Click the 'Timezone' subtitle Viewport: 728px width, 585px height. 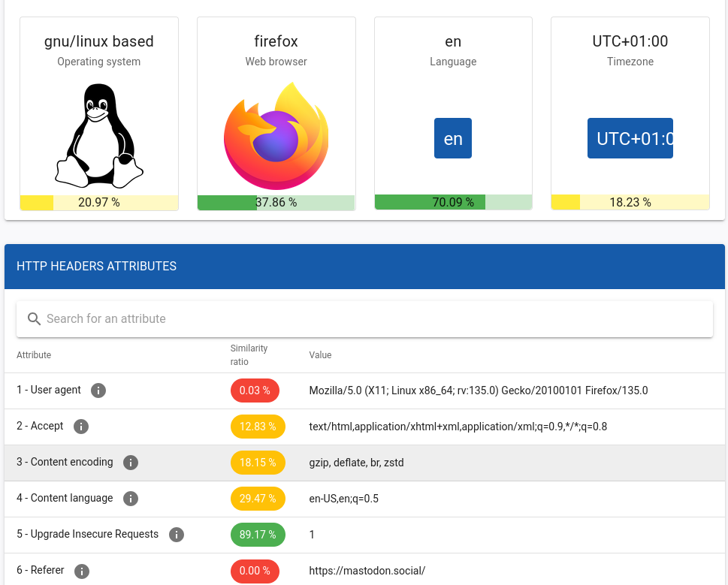pyautogui.click(x=630, y=62)
